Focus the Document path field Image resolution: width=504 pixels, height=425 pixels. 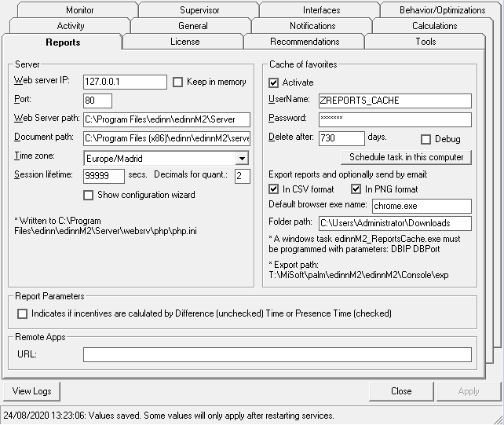pos(166,138)
